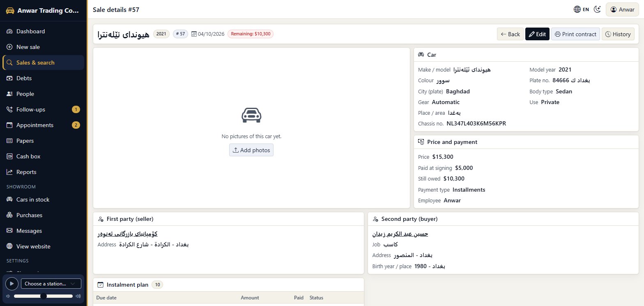Click the Appointments calendar icon
The image size is (644, 306).
(x=10, y=125)
